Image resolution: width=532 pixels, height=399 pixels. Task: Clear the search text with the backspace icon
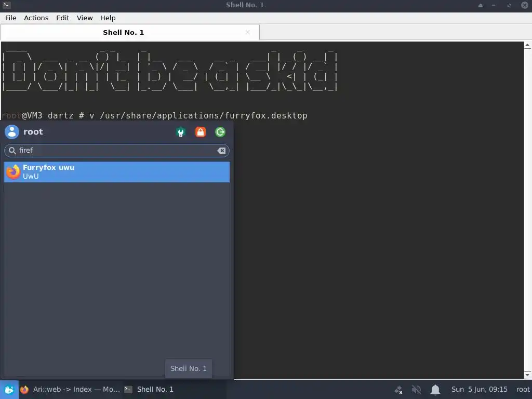coord(221,151)
